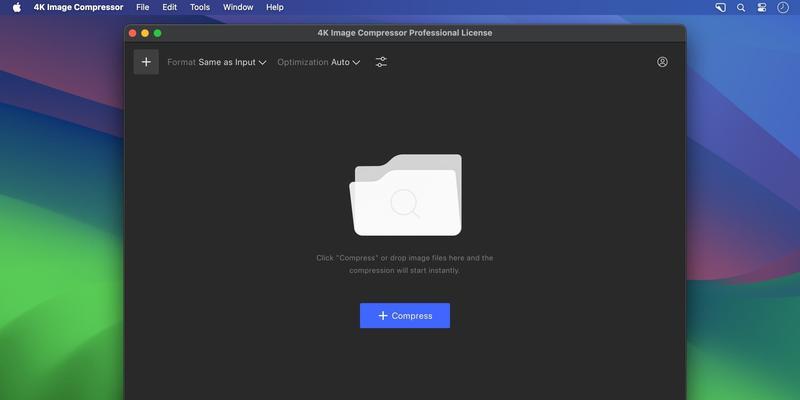Image resolution: width=800 pixels, height=400 pixels.
Task: Maximize the window with green button
Action: click(x=158, y=33)
